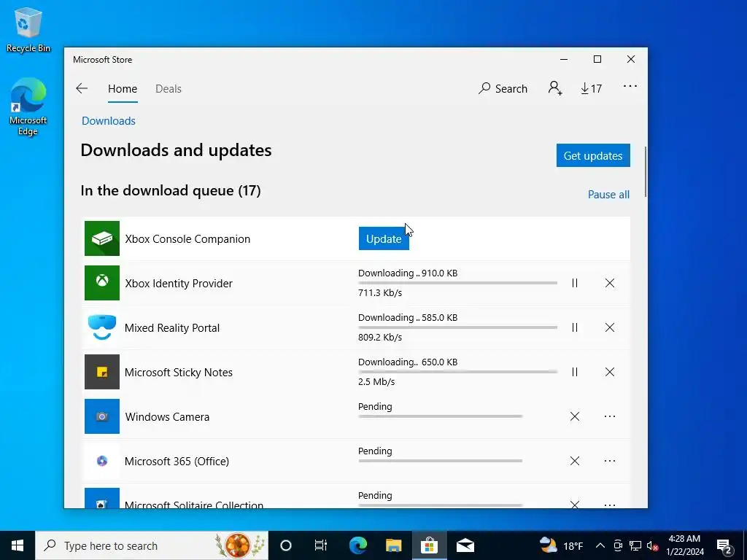The height and width of the screenshot is (560, 747).
Task: Click the Get updates button
Action: pos(593,156)
